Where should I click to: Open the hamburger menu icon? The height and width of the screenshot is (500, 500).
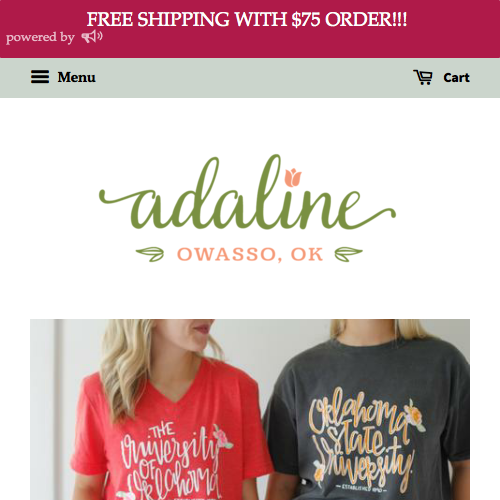[x=40, y=77]
